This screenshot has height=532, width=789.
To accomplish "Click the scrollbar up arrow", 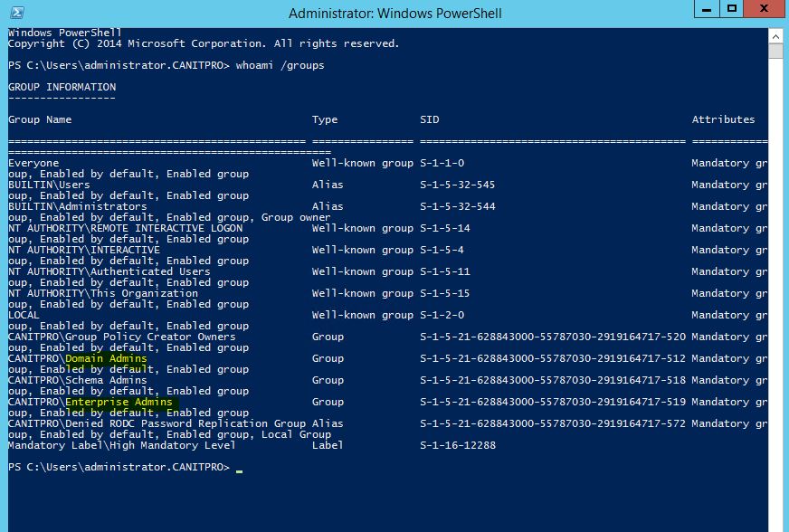I will (x=775, y=36).
